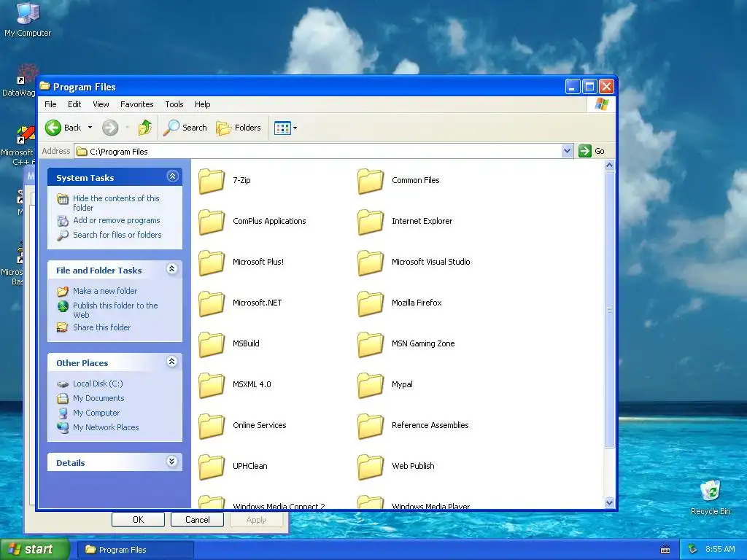Select the Mozilla Firefox folder icon
The width and height of the screenshot is (747, 560).
coord(371,304)
